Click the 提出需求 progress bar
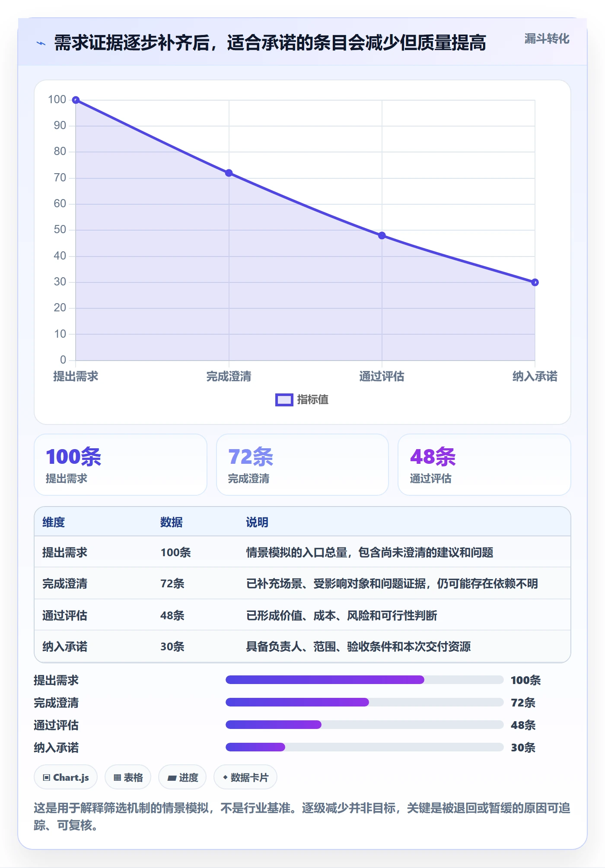605x868 pixels. pos(365,680)
